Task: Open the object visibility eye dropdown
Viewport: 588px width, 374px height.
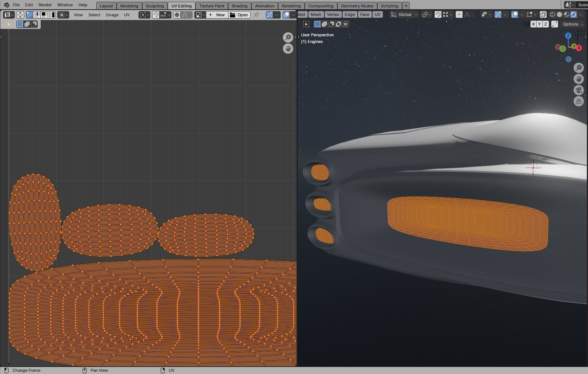Action: click(486, 14)
